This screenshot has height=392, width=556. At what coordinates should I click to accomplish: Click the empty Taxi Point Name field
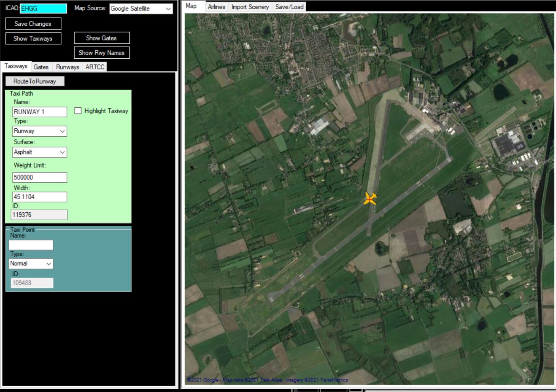tap(31, 245)
